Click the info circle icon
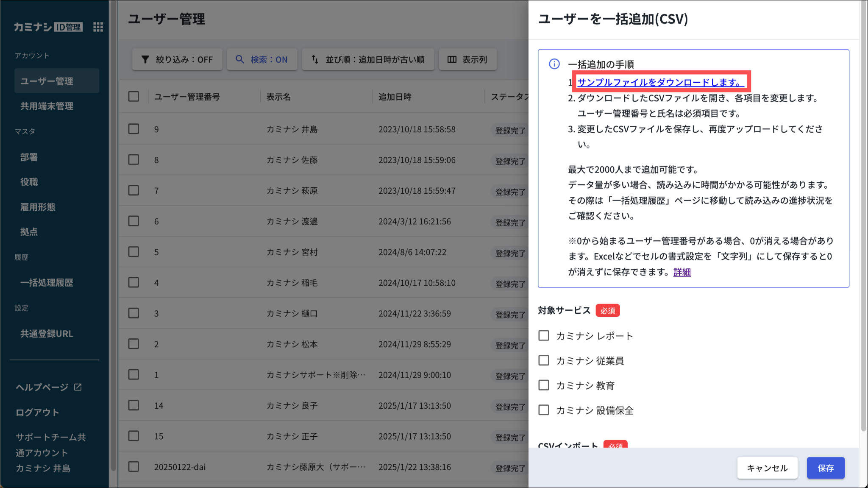868x488 pixels. click(x=554, y=64)
